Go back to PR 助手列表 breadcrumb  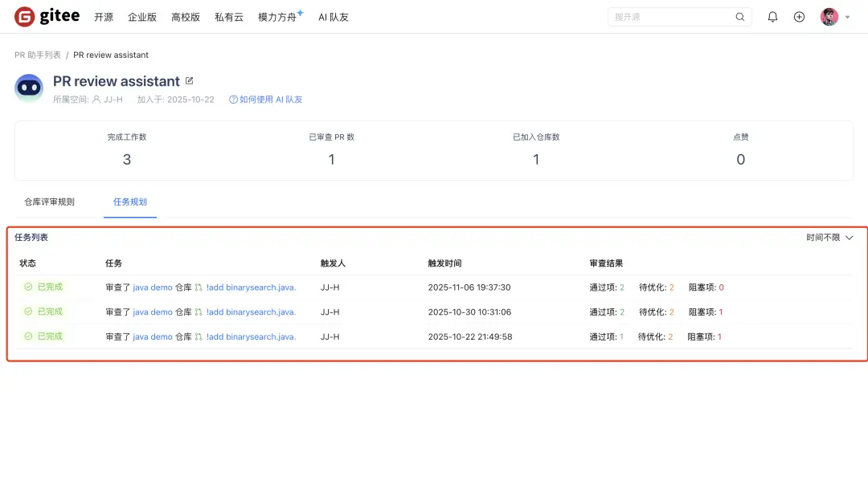38,55
